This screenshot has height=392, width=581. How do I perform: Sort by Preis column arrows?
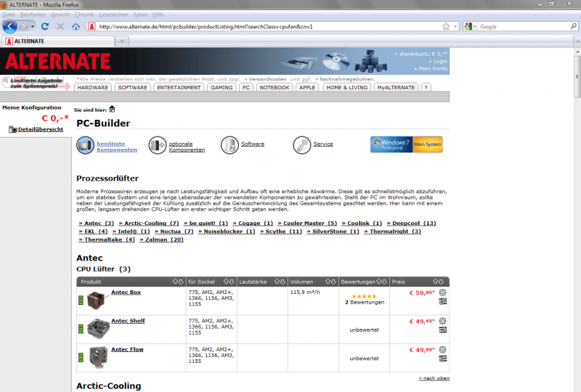click(x=438, y=282)
